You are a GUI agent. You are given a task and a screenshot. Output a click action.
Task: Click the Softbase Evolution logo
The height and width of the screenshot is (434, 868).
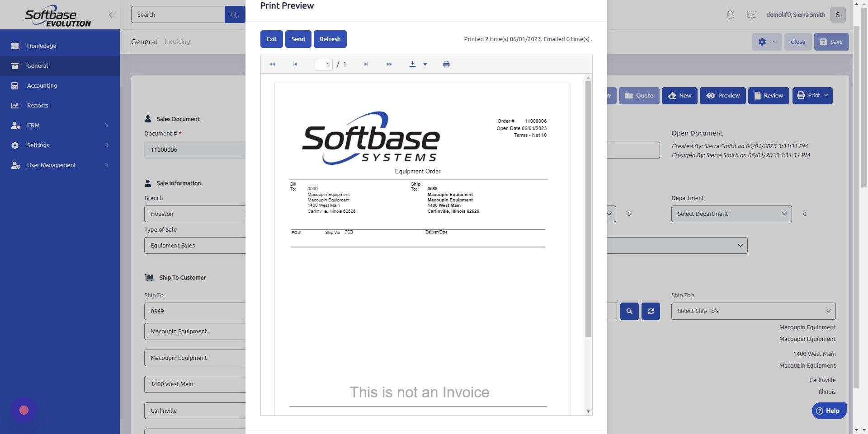pyautogui.click(x=58, y=16)
